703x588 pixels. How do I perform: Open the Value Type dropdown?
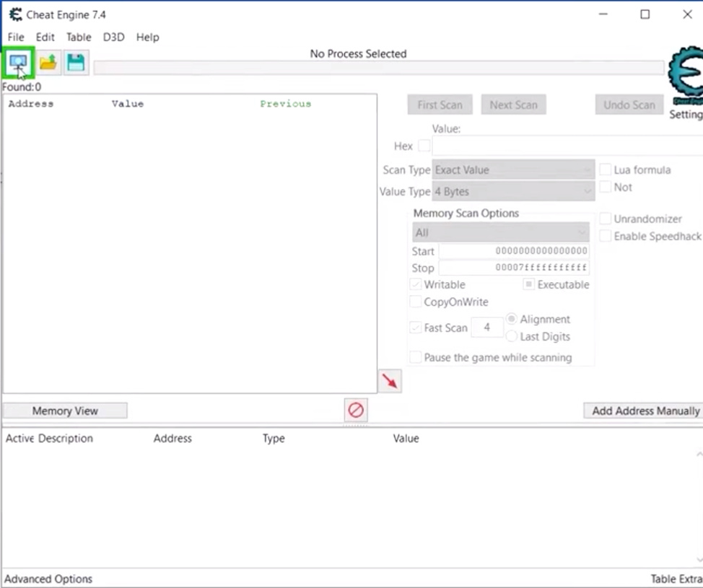(513, 192)
